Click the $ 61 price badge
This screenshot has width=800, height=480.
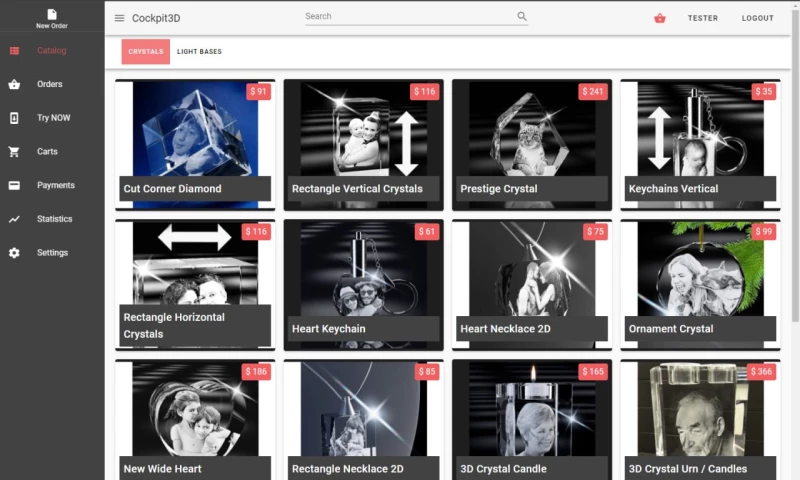427,232
